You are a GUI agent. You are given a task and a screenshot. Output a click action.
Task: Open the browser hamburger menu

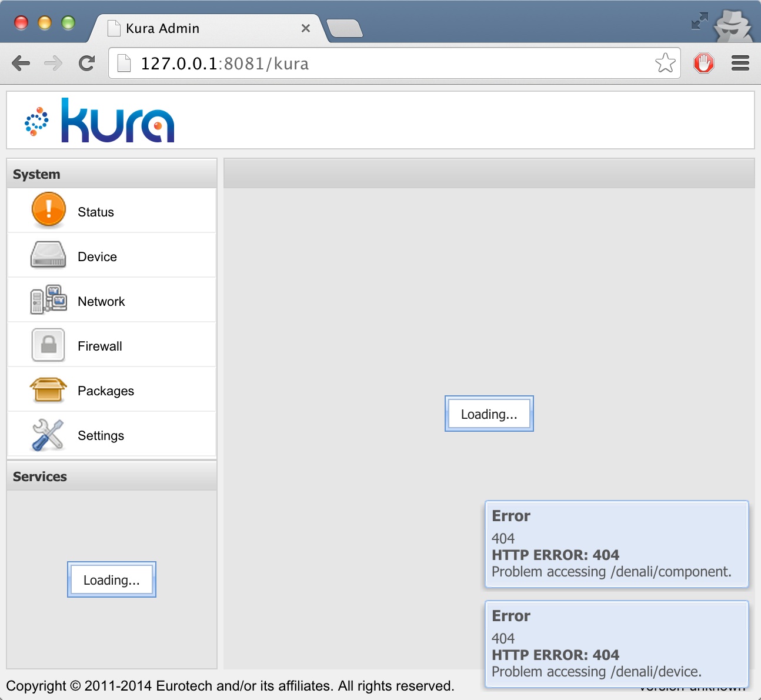pyautogui.click(x=740, y=63)
